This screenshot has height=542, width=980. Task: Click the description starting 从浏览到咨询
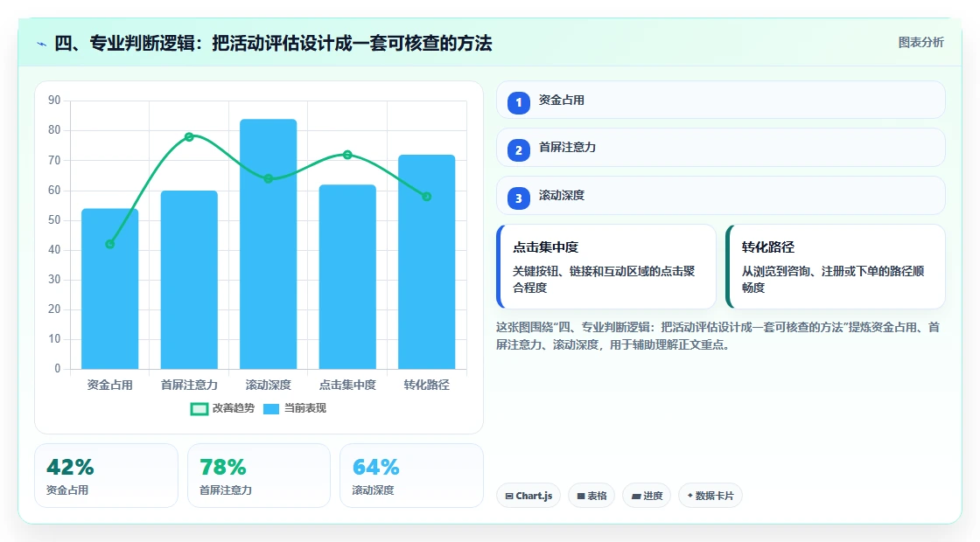click(x=833, y=279)
